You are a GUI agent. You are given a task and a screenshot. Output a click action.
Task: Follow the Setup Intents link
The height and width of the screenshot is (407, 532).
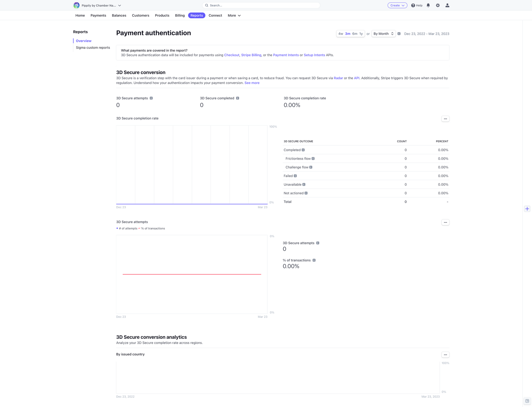click(314, 55)
